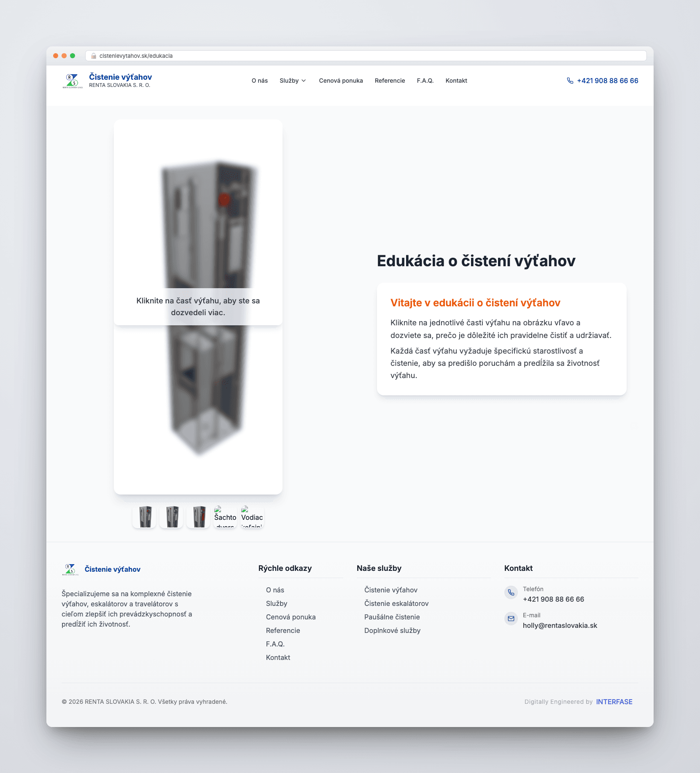The image size is (700, 773).
Task: Click holly@rentaslovakia.sk email link
Action: 560,625
